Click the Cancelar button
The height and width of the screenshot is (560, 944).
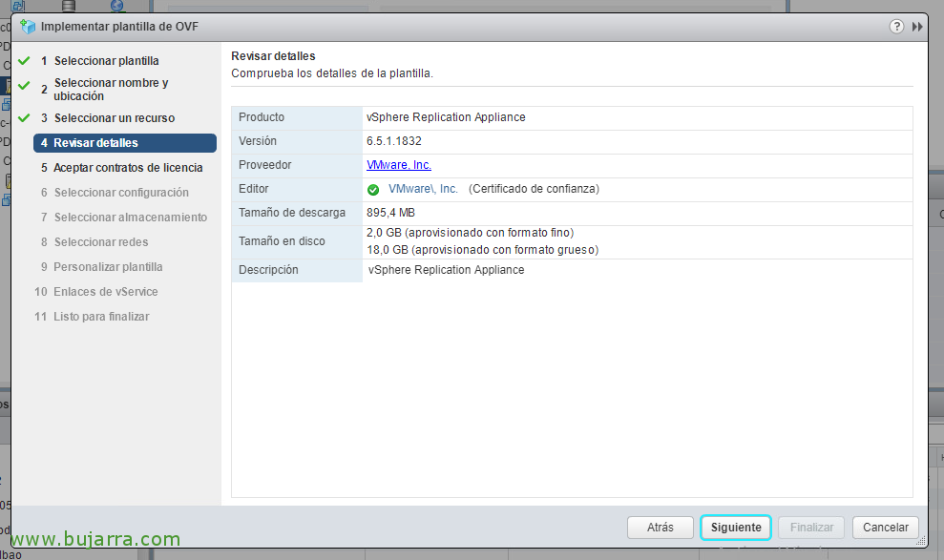(x=886, y=528)
